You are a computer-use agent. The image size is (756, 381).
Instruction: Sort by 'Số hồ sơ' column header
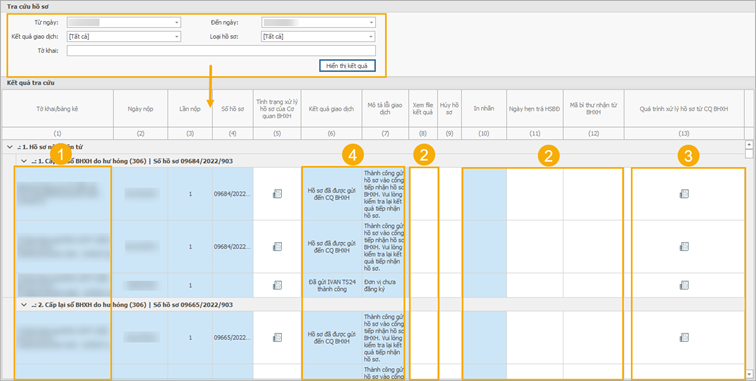pos(233,109)
